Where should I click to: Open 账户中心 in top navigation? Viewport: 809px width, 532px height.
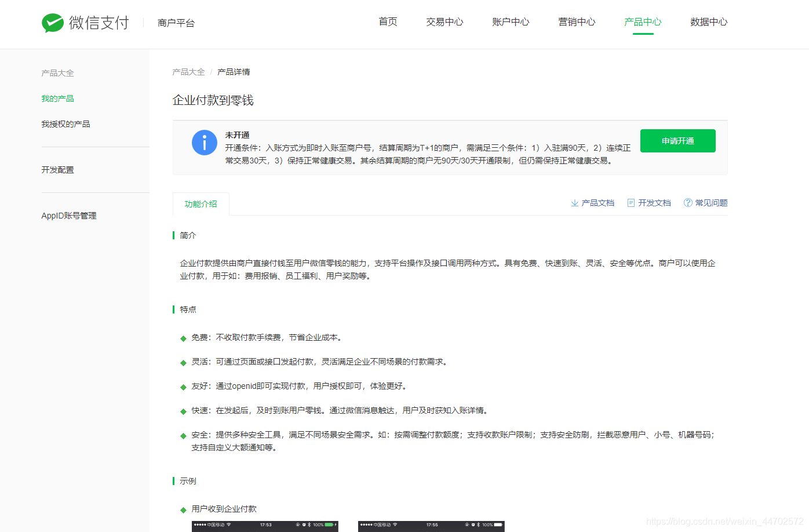tap(511, 22)
